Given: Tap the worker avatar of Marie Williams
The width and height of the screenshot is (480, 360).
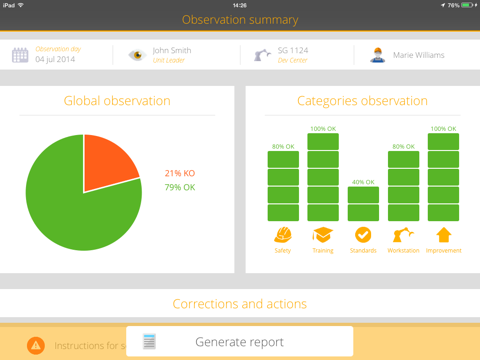Looking at the screenshot, I should tap(377, 55).
